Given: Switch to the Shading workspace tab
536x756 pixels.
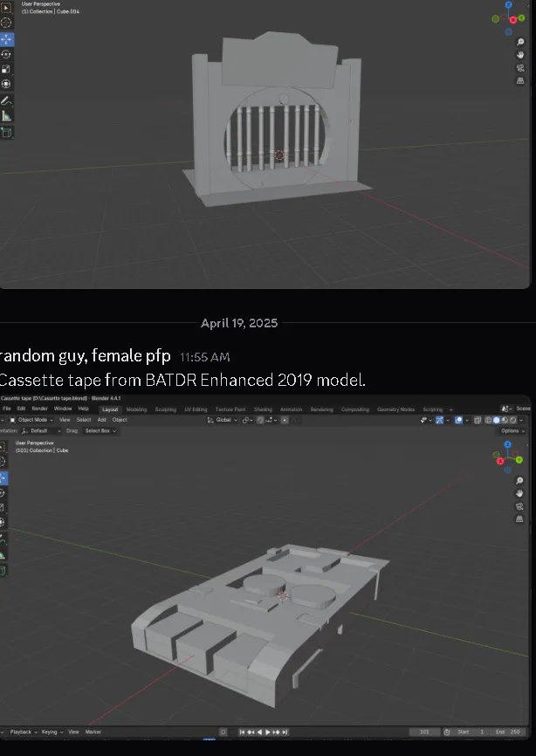Looking at the screenshot, I should click(263, 409).
